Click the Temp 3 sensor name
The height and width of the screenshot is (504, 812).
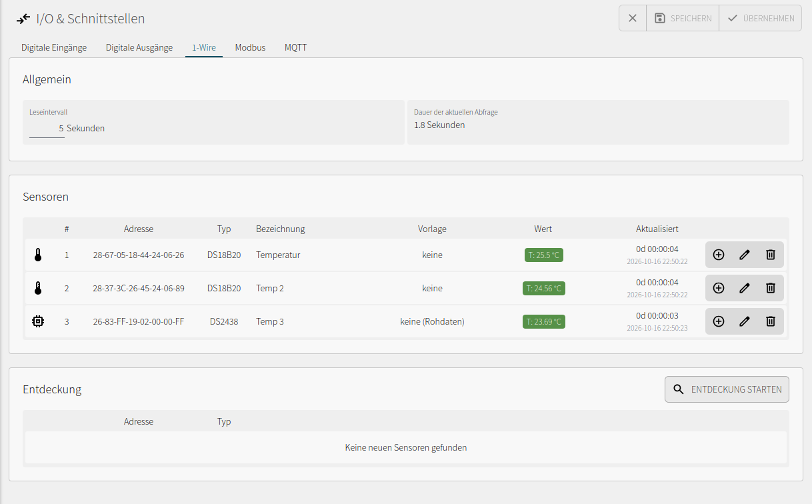pos(270,321)
